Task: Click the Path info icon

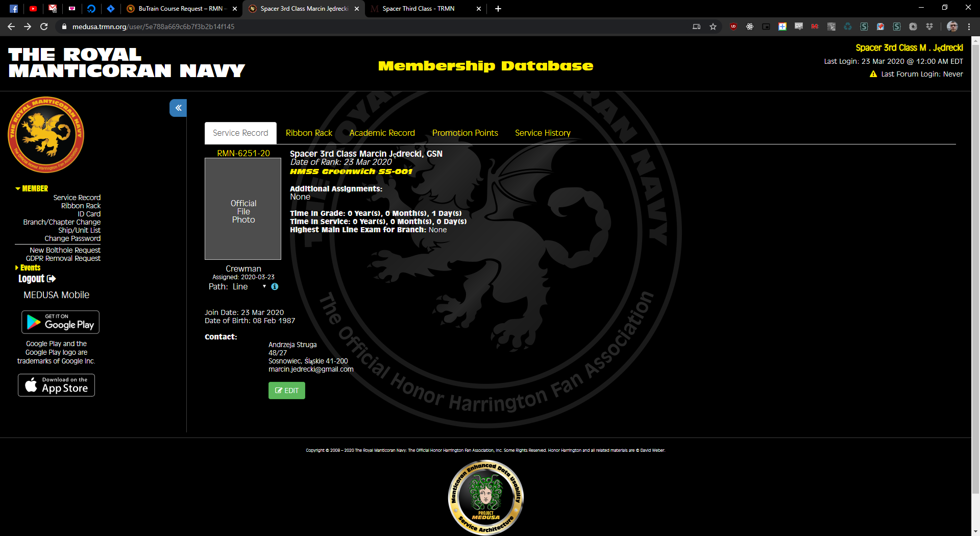Action: coord(275,287)
